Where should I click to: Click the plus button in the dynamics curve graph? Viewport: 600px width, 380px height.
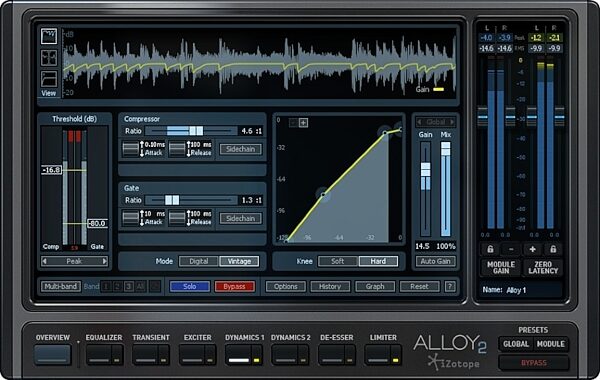tap(303, 123)
